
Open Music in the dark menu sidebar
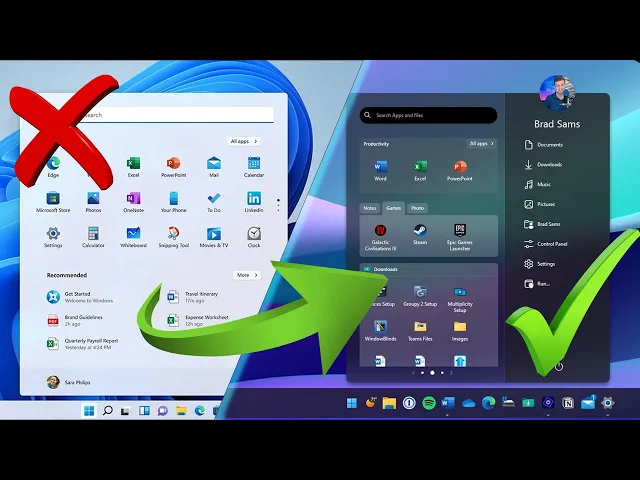pos(538,184)
